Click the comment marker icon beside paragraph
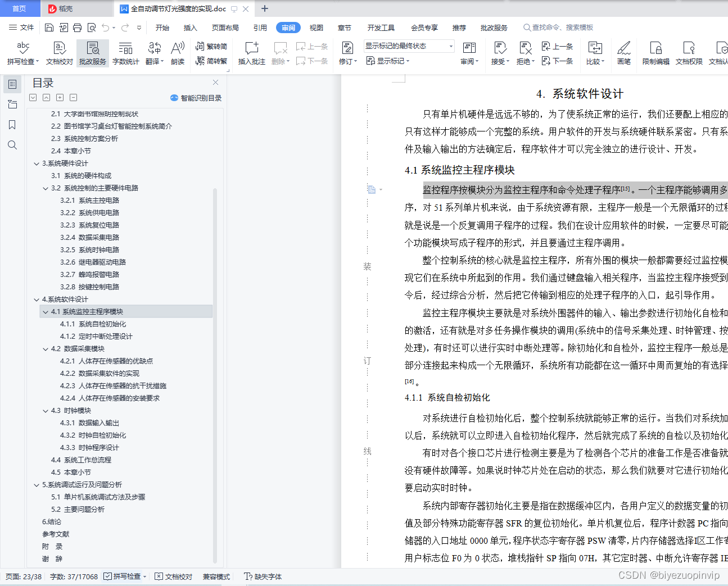Viewport: 728px width, 586px height. click(x=372, y=190)
